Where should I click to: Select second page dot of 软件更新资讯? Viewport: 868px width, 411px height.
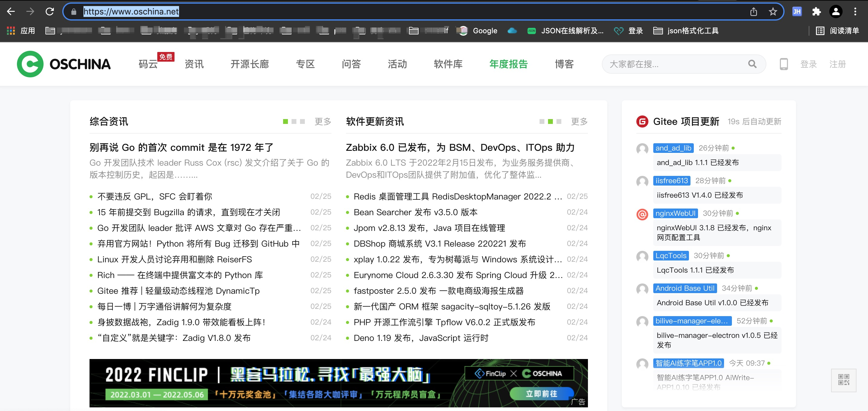pos(550,121)
